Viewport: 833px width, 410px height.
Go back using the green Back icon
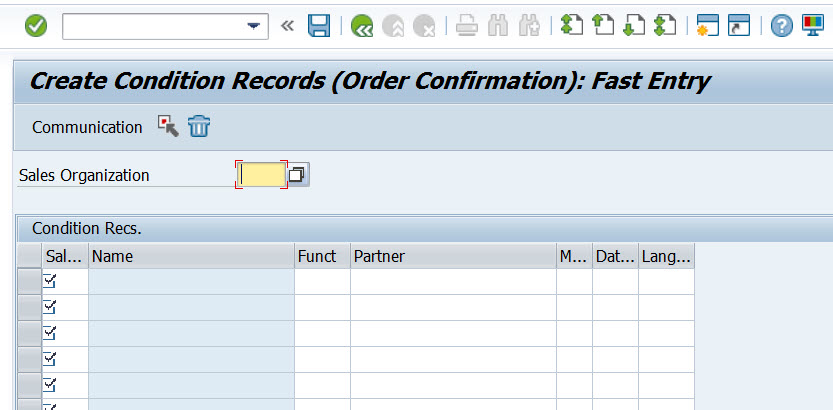362,25
